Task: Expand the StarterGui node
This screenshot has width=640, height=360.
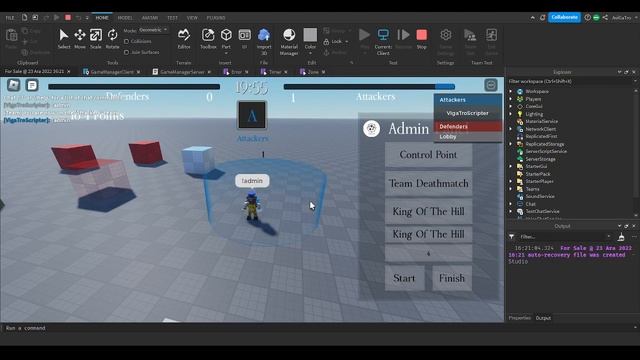Action: (x=511, y=166)
